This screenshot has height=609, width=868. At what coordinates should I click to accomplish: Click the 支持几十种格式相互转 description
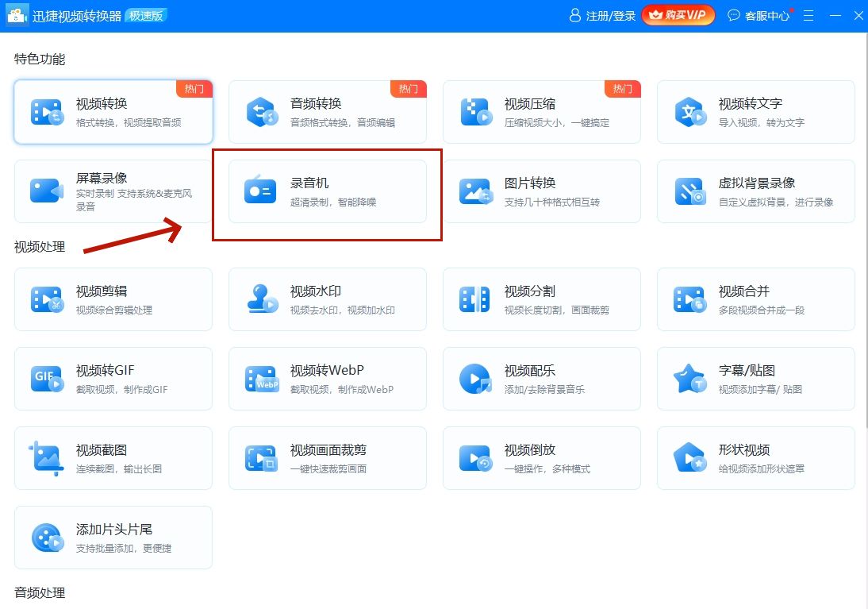coord(552,202)
